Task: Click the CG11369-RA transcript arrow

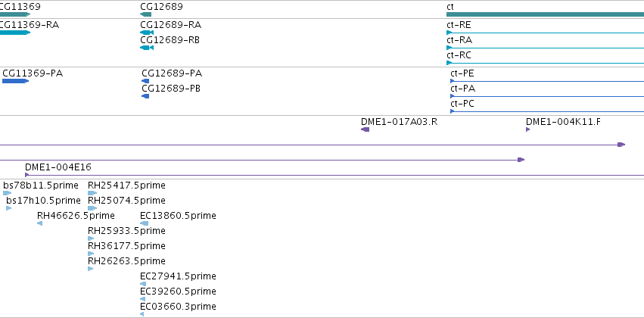Action: tap(15, 33)
